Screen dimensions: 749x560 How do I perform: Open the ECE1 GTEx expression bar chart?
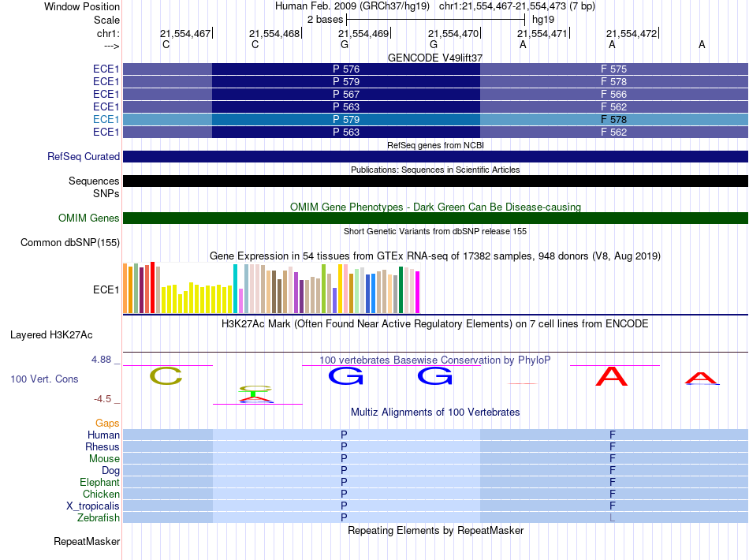click(x=271, y=288)
